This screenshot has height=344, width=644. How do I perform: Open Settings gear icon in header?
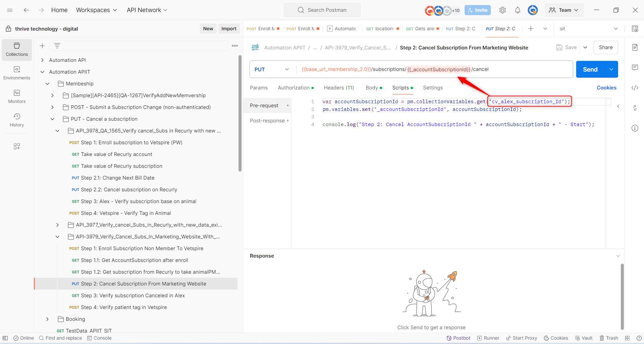click(503, 10)
